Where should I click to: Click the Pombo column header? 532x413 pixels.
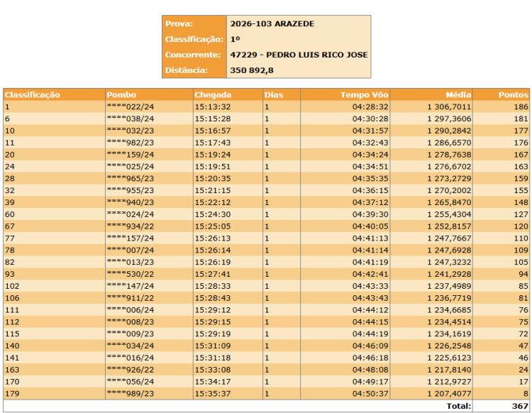pyautogui.click(x=121, y=94)
